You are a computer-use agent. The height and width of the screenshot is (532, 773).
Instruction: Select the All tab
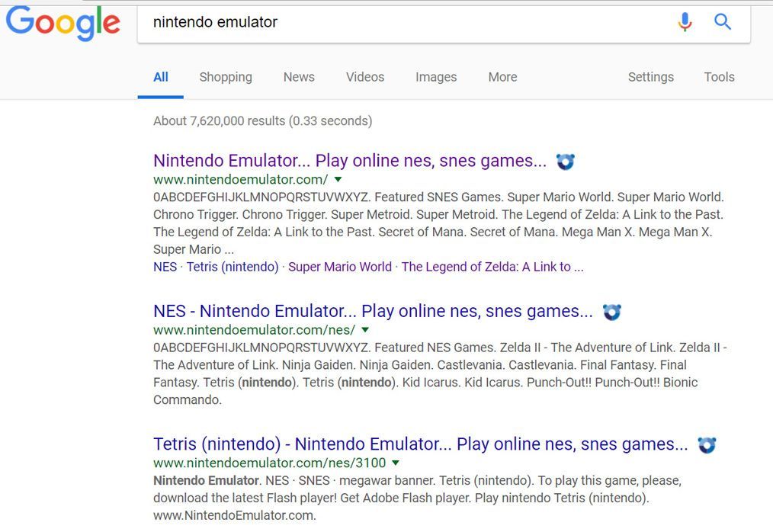[x=161, y=77]
